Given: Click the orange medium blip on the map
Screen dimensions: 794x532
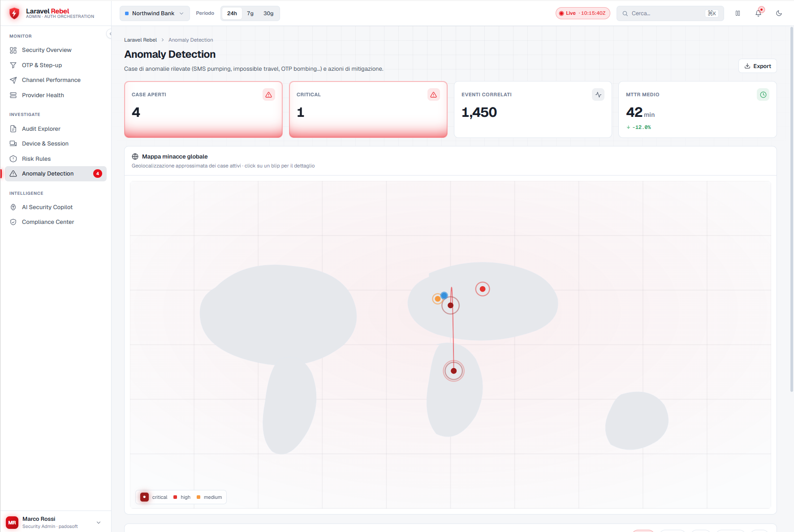Looking at the screenshot, I should 437,299.
